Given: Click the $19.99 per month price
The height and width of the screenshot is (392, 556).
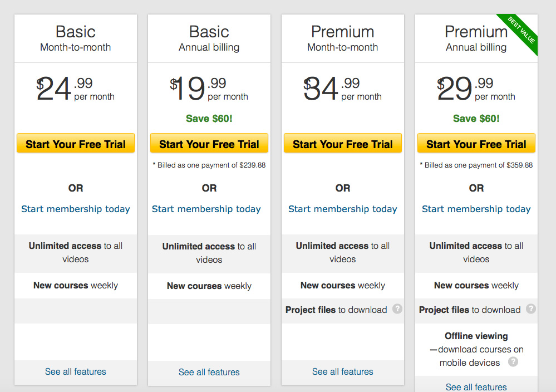Looking at the screenshot, I should [x=209, y=89].
